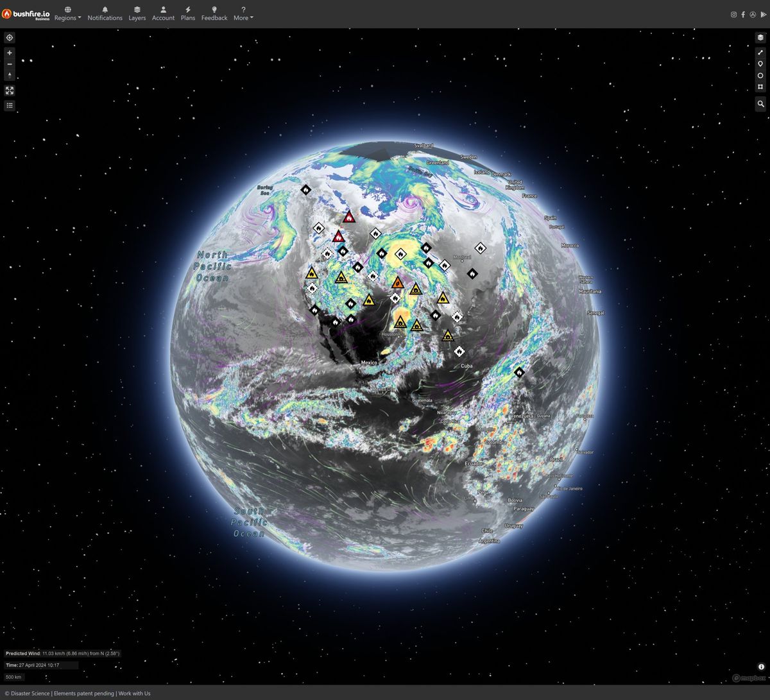Click the bushfire.io logo
Screen dimensions: 770x700
click(26, 13)
